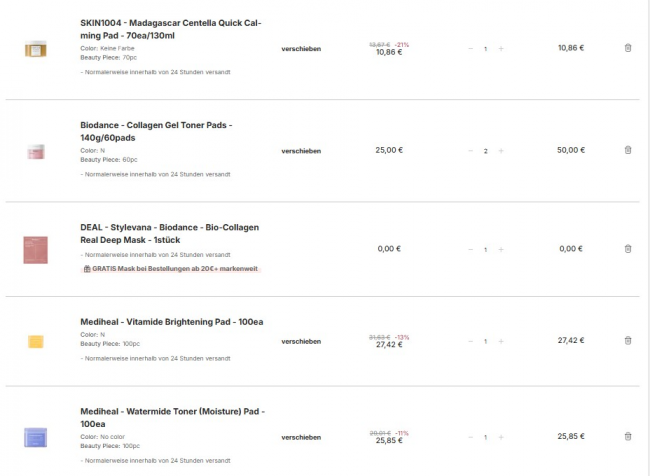The image size is (650, 476).
Task: Decrease quantity of Biodance Collagen Gel Toner Pads
Action: tap(470, 150)
